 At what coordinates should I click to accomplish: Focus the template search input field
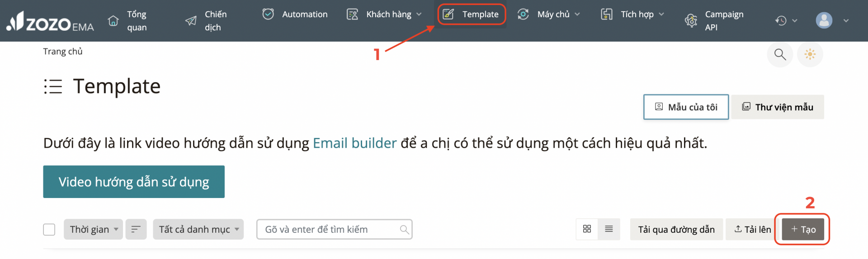coord(334,230)
